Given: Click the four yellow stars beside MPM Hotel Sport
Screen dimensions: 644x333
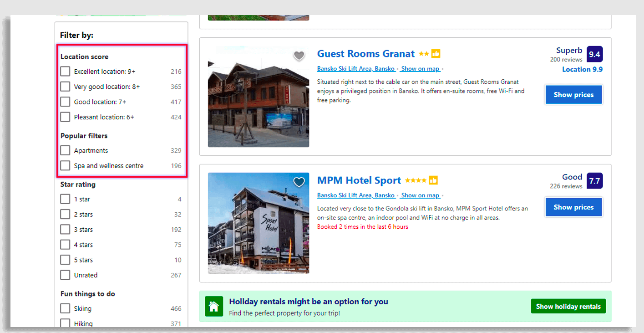Looking at the screenshot, I should (416, 180).
